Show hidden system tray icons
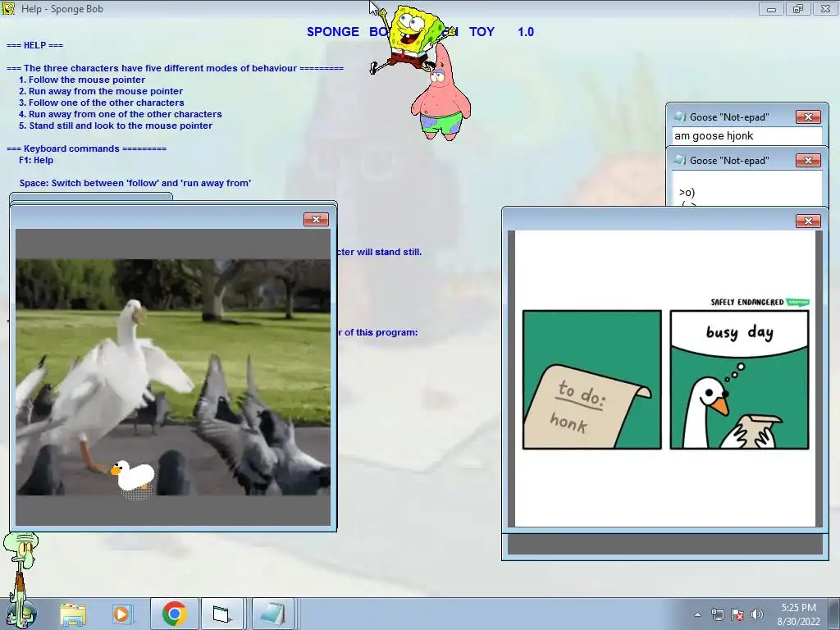The image size is (840, 630). pyautogui.click(x=697, y=614)
